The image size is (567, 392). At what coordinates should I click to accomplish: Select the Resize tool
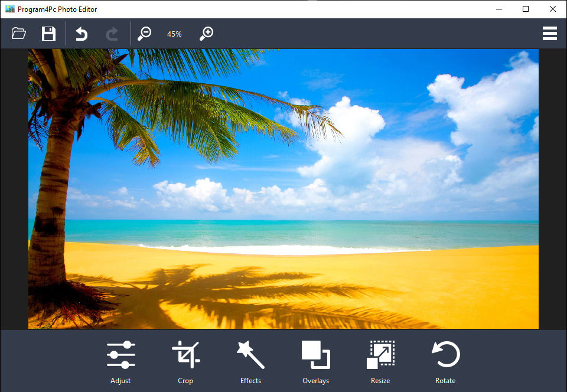tap(380, 362)
